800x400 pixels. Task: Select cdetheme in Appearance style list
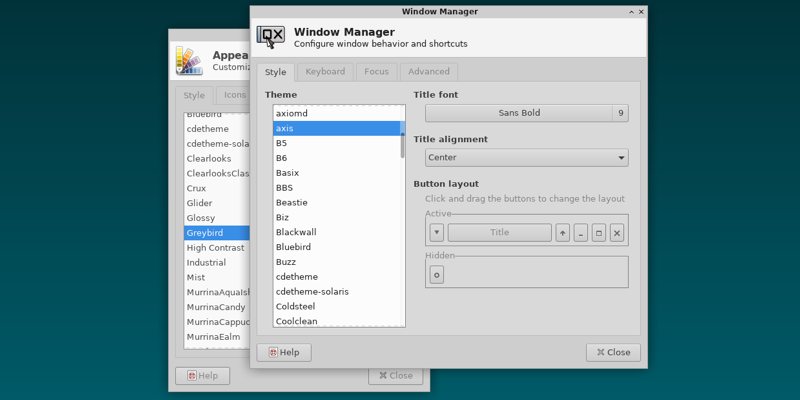coord(217,129)
